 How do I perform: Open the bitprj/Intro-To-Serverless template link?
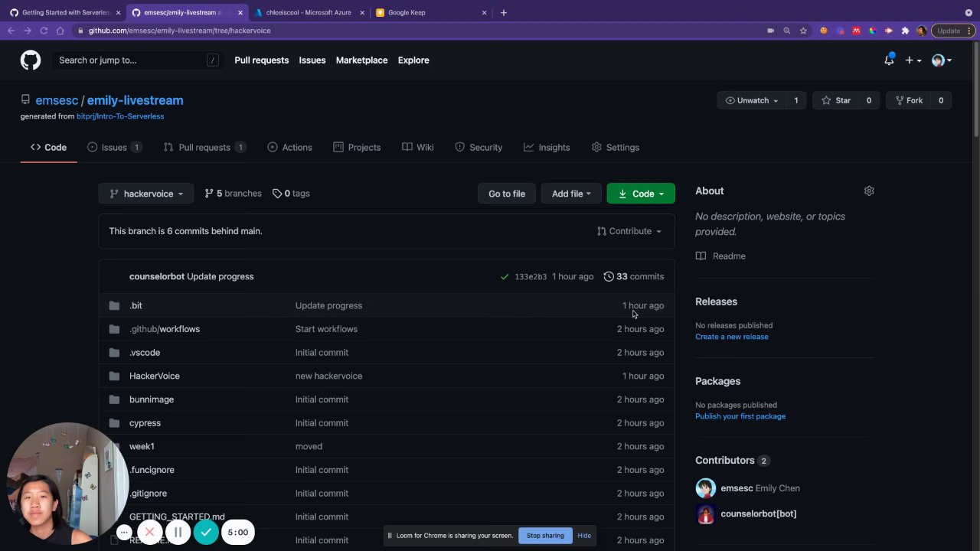point(120,116)
